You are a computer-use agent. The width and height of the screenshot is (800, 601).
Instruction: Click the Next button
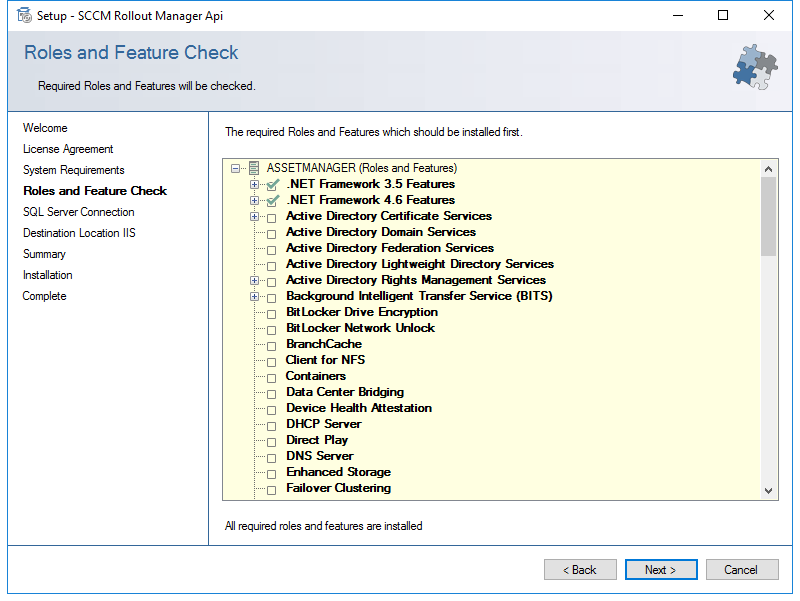[x=661, y=569]
